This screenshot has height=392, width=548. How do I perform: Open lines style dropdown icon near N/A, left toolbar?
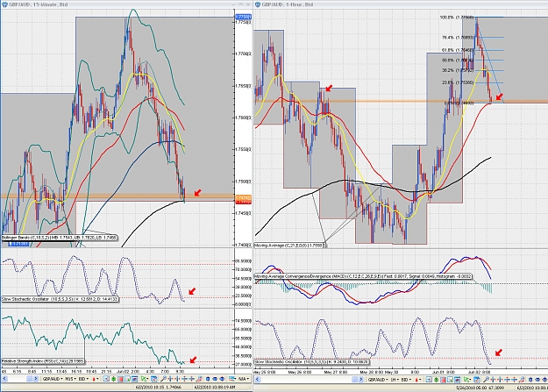(231, 379)
